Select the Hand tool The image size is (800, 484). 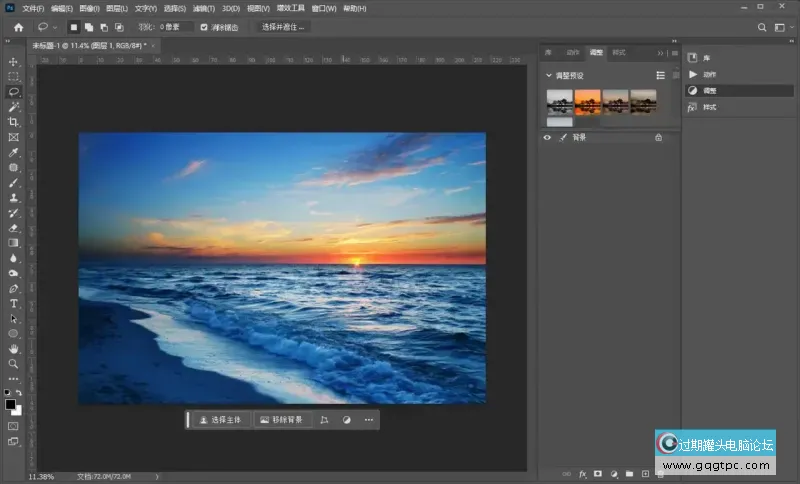point(13,349)
